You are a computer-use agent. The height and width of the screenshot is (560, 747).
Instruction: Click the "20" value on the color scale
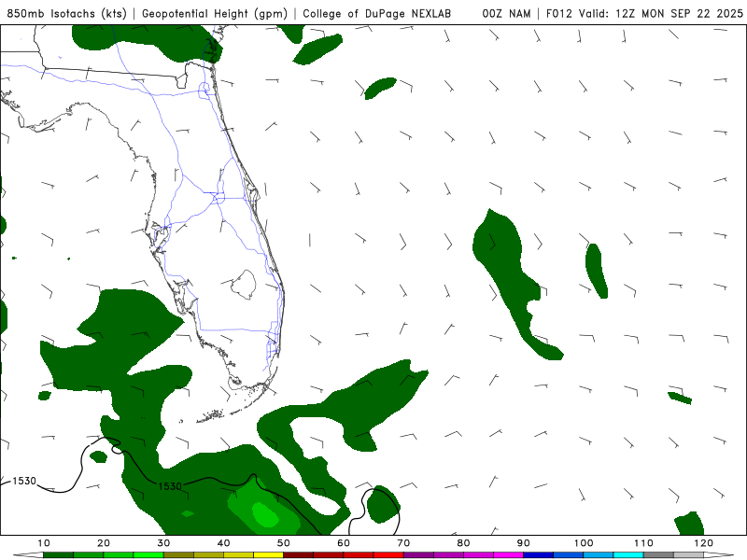104,543
